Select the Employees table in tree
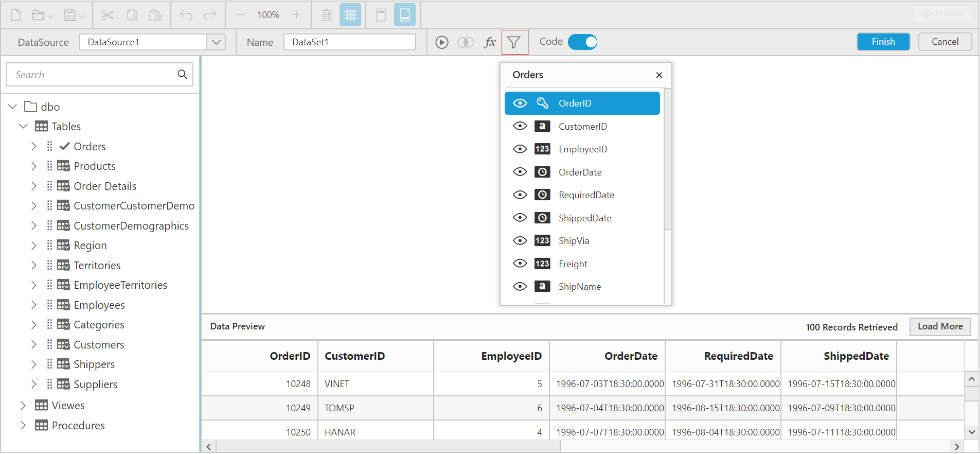 tap(99, 305)
